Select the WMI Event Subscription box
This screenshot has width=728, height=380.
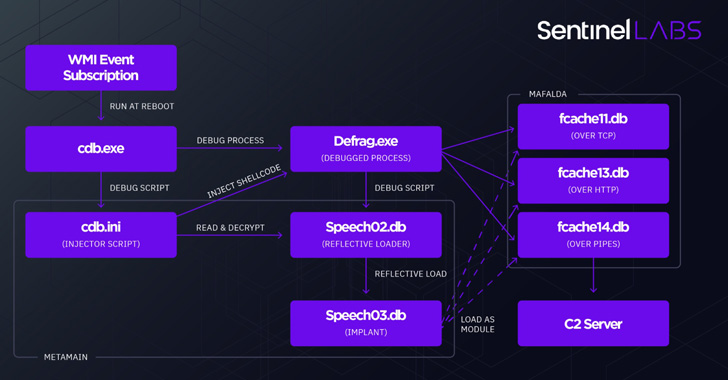[101, 68]
